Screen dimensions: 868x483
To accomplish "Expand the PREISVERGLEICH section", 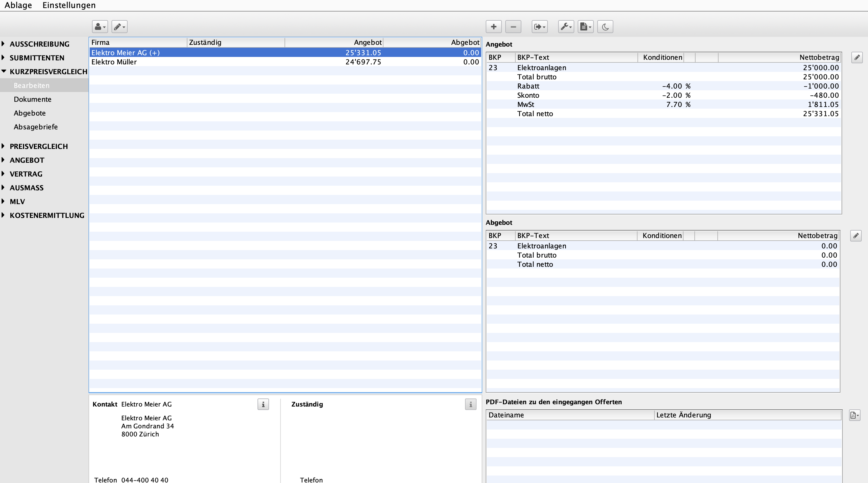I will click(x=3, y=146).
